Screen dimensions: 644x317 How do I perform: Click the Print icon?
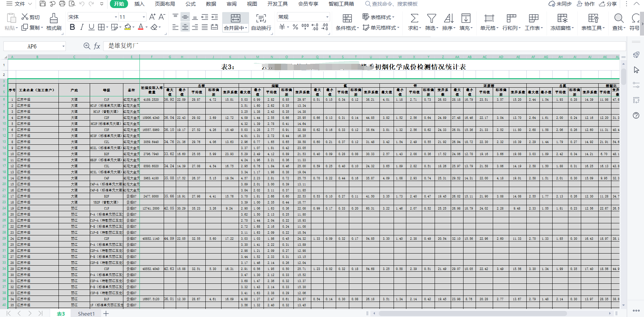(62, 4)
